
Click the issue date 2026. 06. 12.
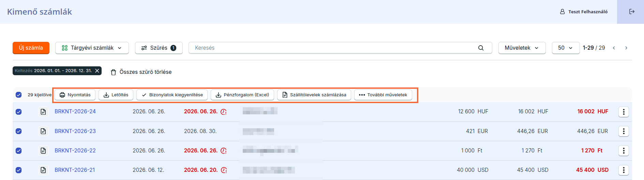(x=148, y=170)
